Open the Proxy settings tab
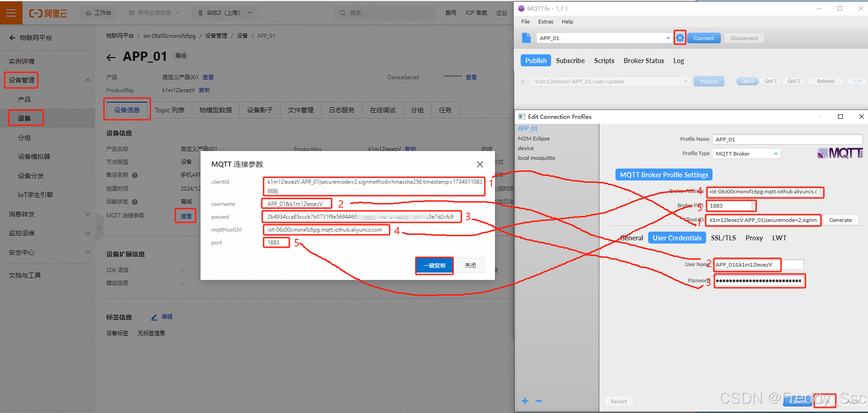868x413 pixels. coord(754,238)
